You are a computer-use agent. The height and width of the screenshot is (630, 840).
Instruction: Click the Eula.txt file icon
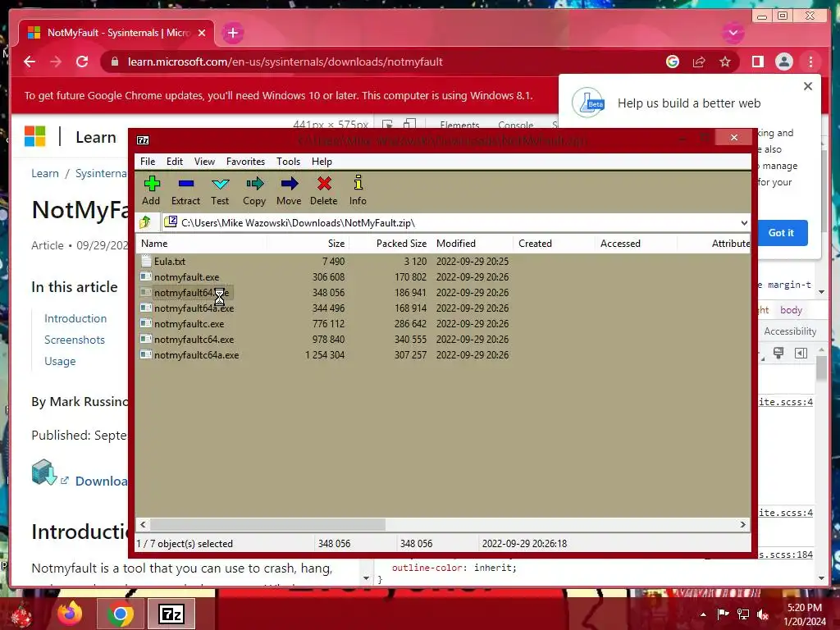point(146,261)
